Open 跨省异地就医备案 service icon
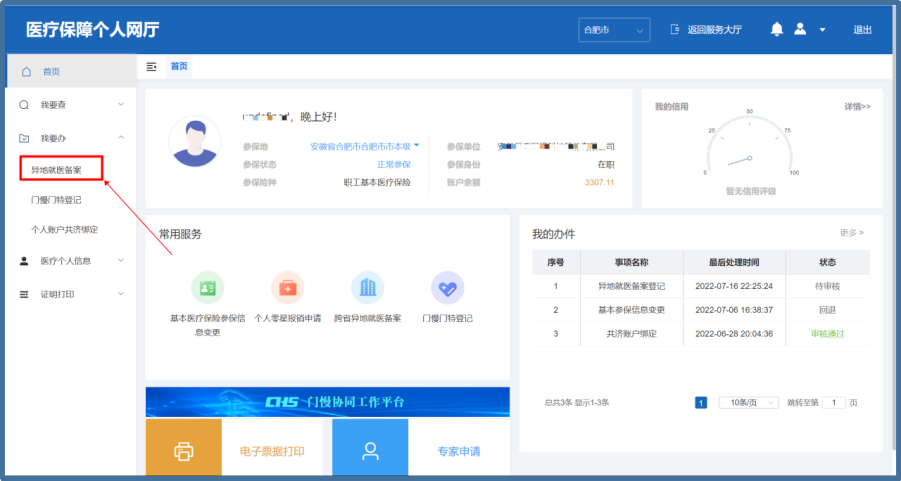Image resolution: width=901 pixels, height=481 pixels. 368,288
